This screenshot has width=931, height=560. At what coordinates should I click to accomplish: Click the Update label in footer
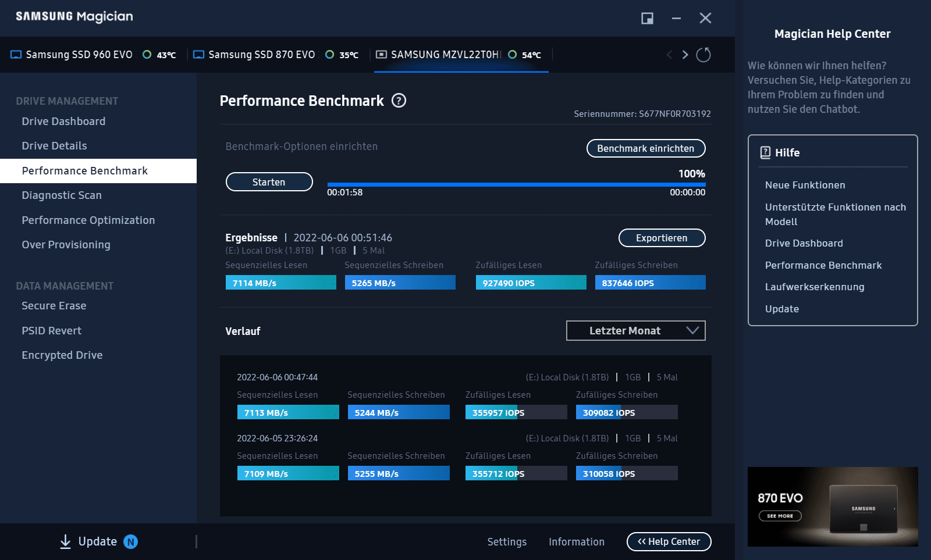point(98,542)
